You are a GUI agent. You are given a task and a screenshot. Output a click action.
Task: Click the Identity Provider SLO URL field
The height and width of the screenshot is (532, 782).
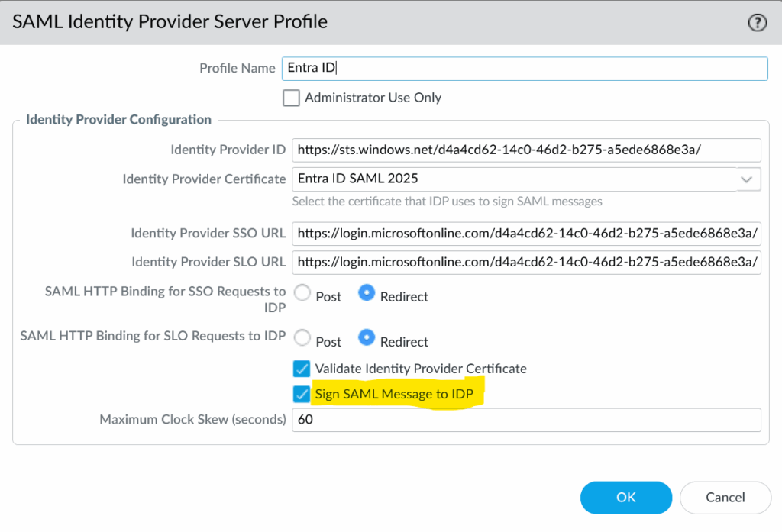(526, 262)
